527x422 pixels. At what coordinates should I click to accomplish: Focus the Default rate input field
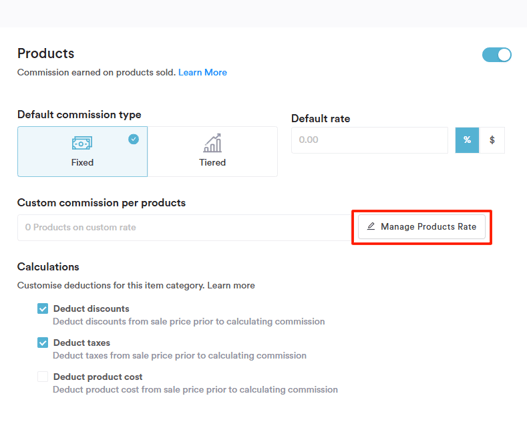coord(370,140)
